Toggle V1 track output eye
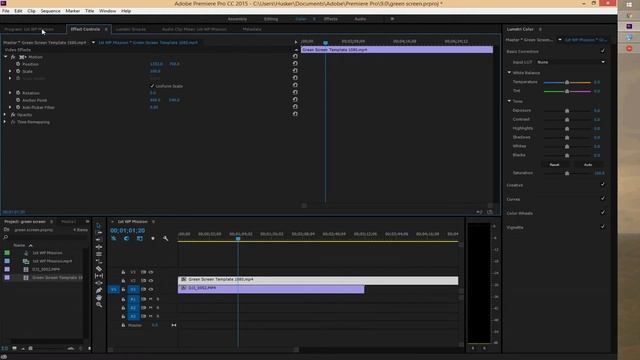 coord(151,289)
